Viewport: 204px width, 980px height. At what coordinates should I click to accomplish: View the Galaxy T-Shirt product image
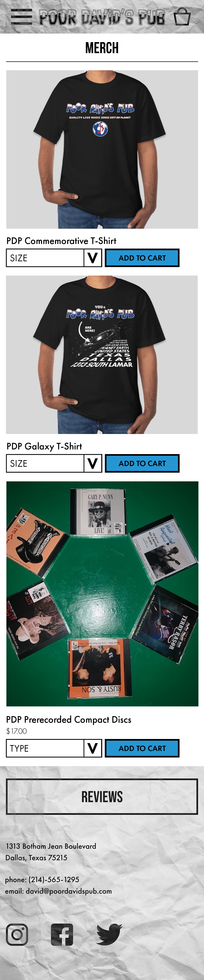click(102, 355)
